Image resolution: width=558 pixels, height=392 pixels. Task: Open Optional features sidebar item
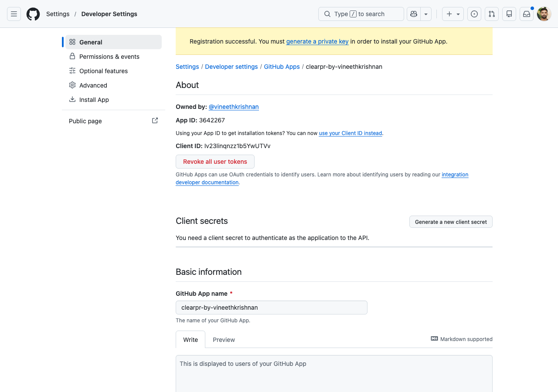tap(113, 71)
